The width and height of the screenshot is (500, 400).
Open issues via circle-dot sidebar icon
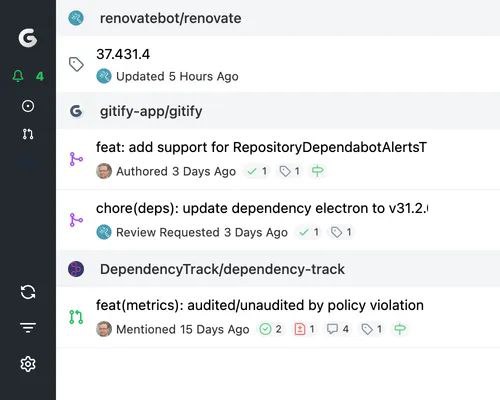[x=28, y=106]
